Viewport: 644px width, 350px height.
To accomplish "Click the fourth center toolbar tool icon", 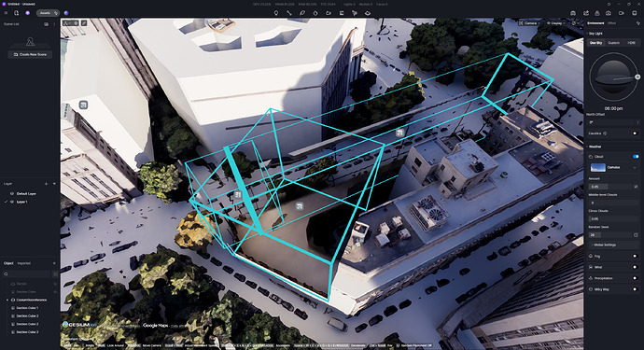I will click(x=315, y=13).
